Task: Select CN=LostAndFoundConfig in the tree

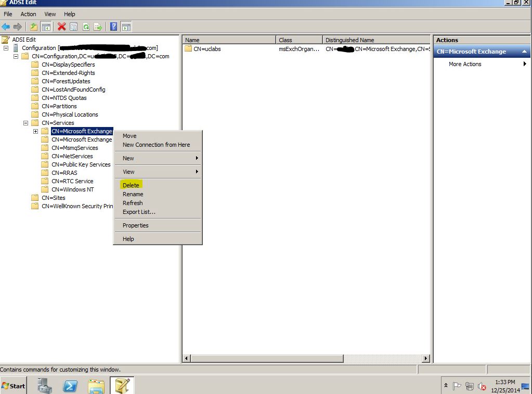Action: tap(73, 90)
